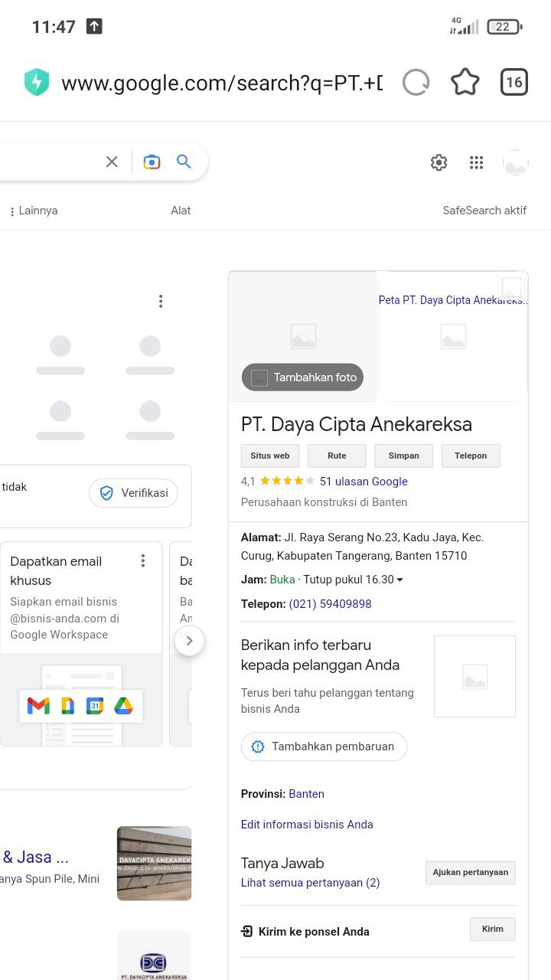Open the browser tab switcher showing 16
This screenshot has width=551, height=980.
(514, 83)
